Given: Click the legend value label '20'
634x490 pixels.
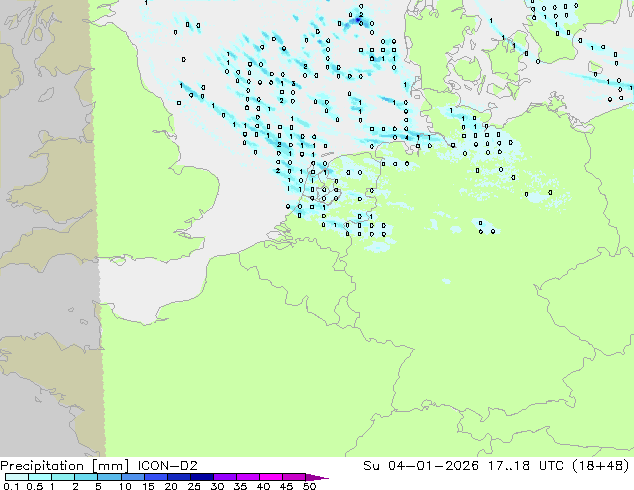Looking at the screenshot, I should point(171,486).
